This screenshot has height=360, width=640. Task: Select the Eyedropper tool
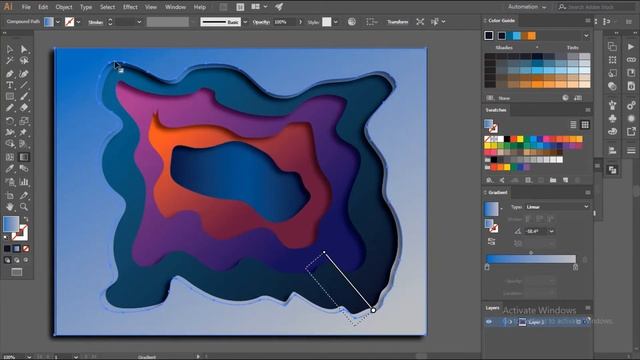click(x=10, y=169)
